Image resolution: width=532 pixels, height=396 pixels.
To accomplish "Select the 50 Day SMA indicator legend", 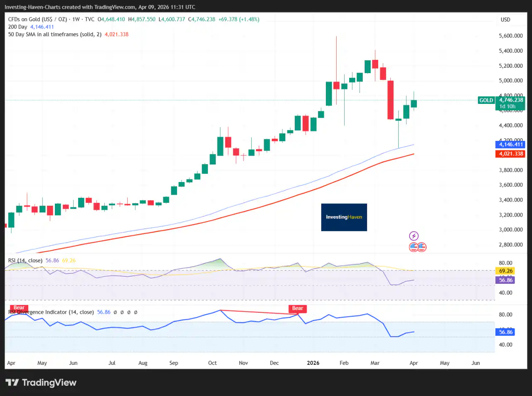I will (54, 34).
